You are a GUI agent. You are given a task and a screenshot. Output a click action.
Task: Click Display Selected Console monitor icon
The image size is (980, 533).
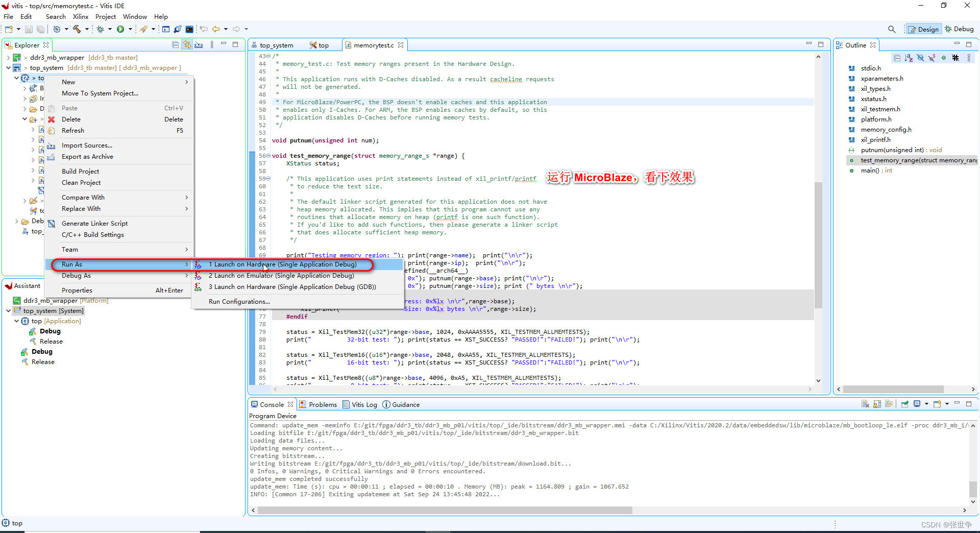917,404
